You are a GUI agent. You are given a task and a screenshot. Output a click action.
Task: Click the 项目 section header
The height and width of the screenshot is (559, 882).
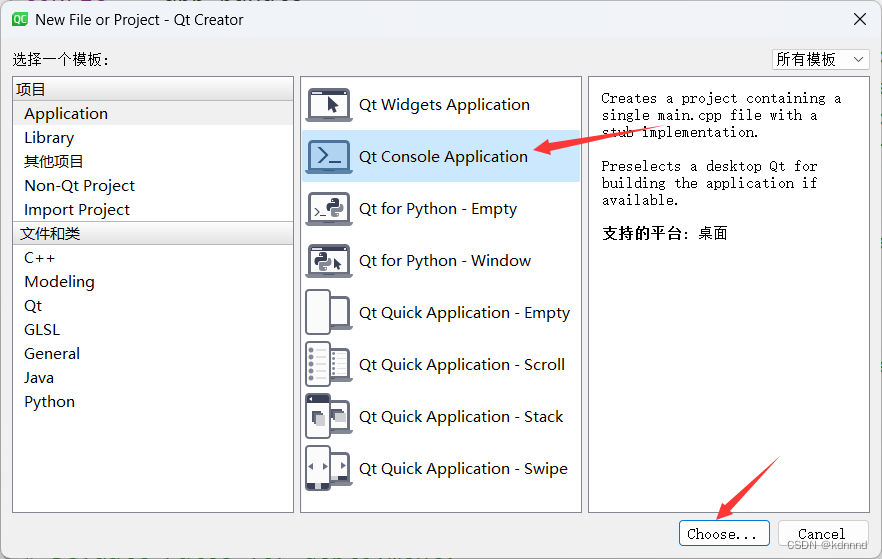click(152, 89)
